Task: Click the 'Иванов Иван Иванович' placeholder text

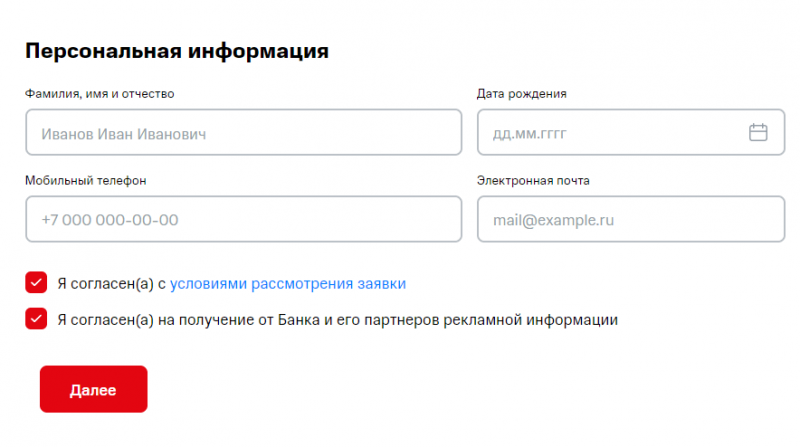Action: (124, 133)
